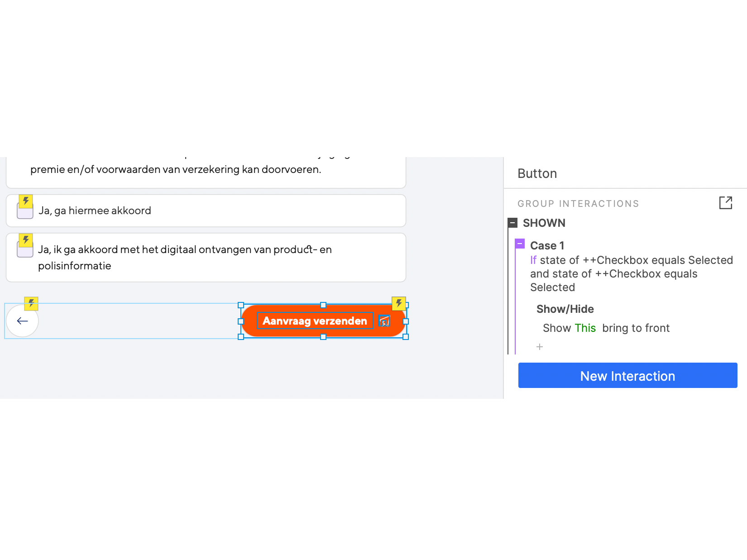
Task: Click the round back arrow button
Action: tap(22, 321)
